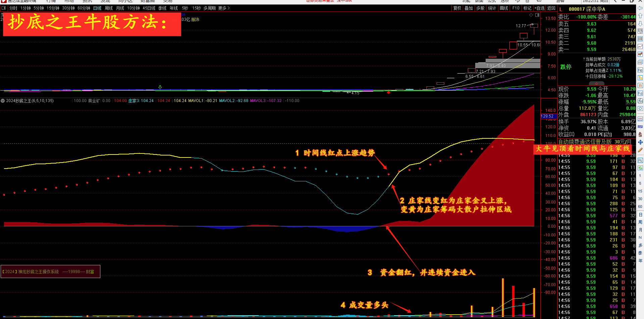This screenshot has height=319, width=644.
Task: Open the RSI indicator from sidebar
Action: [640, 127]
